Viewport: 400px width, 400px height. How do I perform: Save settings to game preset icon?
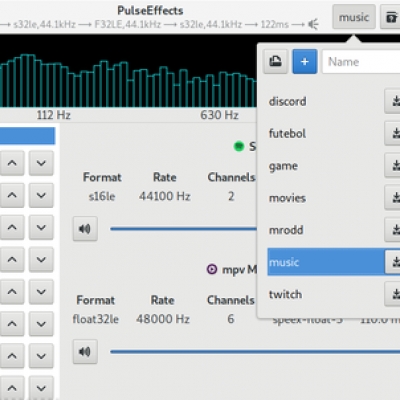[x=393, y=165]
